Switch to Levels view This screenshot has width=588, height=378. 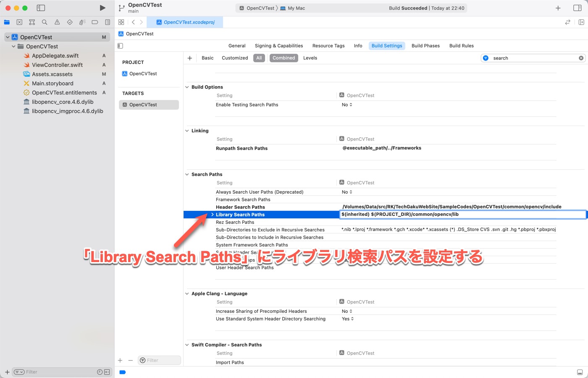310,58
